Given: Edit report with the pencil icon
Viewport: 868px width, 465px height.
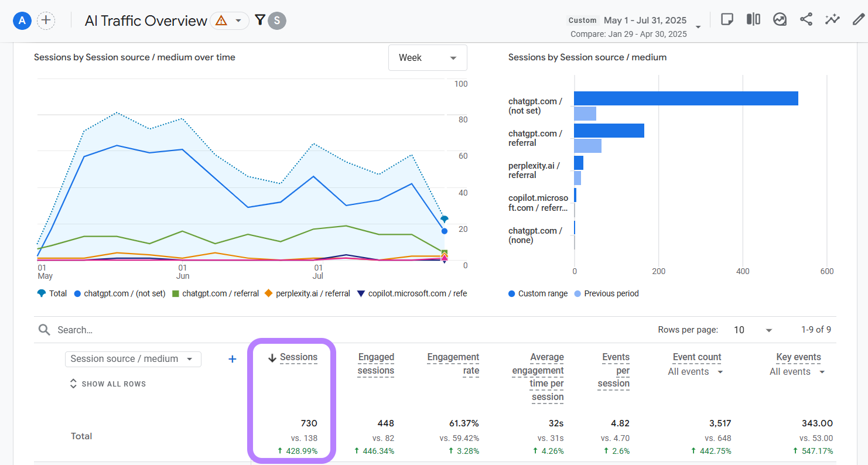Looking at the screenshot, I should tap(858, 19).
